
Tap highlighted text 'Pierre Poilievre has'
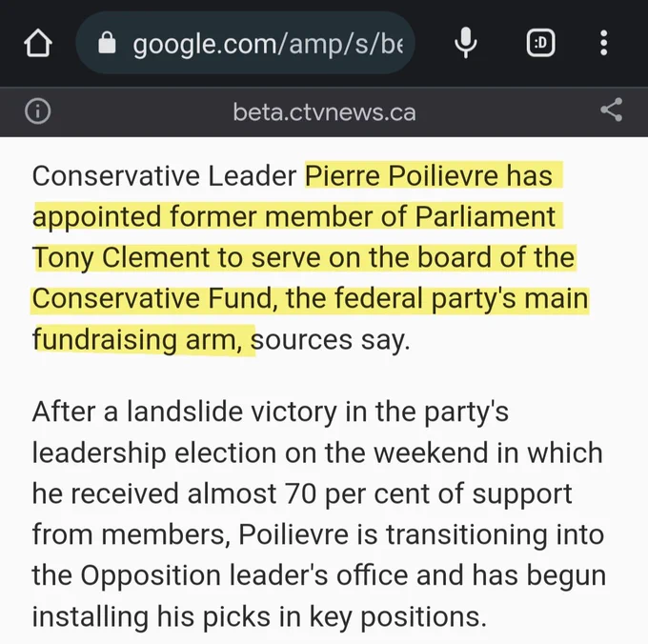point(429,176)
